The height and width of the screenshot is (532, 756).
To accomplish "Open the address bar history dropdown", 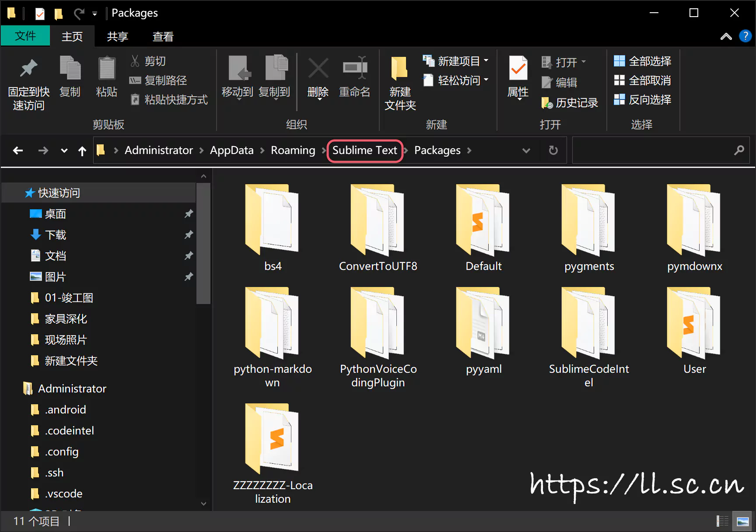I will coord(526,150).
